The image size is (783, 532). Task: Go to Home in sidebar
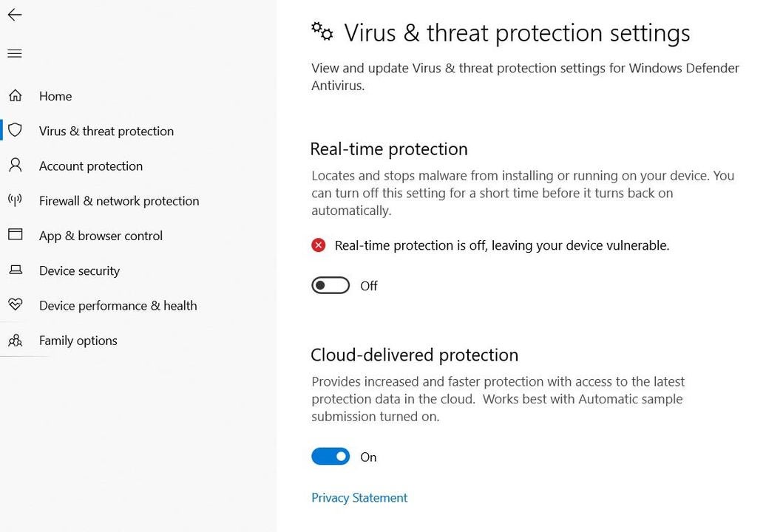55,96
